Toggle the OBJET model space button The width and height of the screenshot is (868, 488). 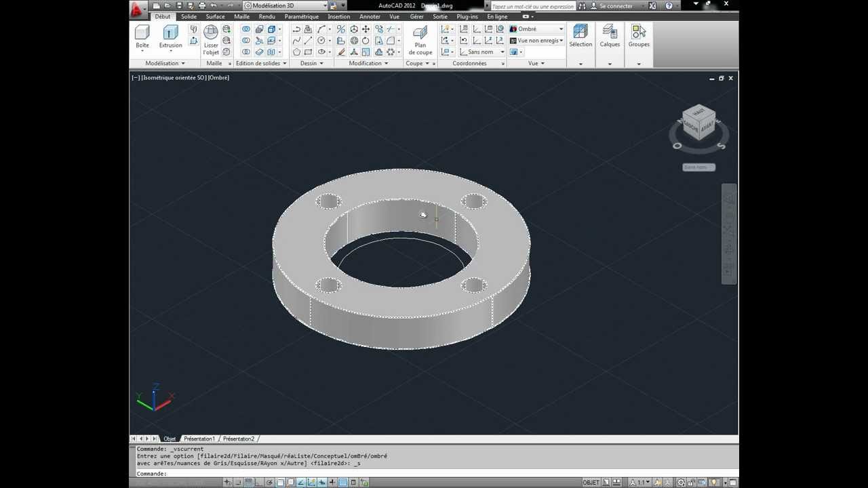[591, 483]
